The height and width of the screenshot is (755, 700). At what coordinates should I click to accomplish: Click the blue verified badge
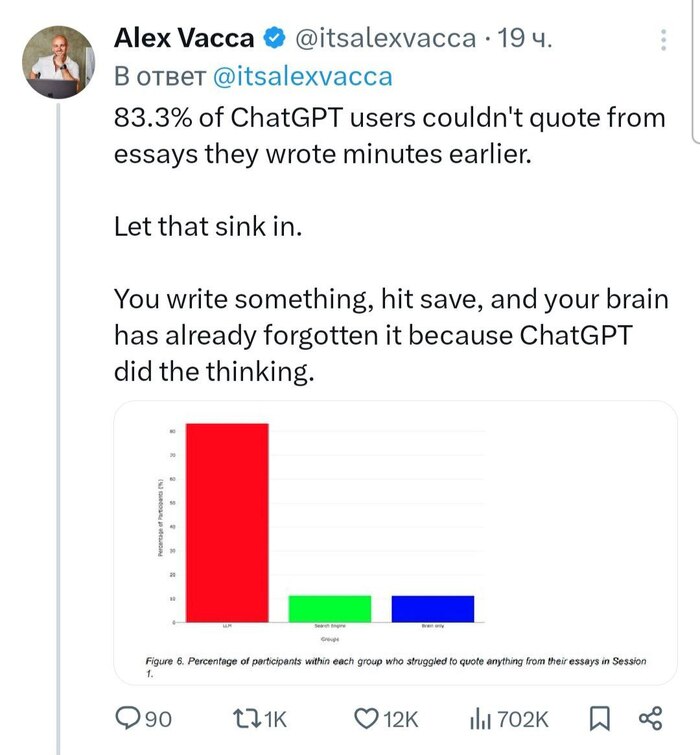(x=272, y=39)
